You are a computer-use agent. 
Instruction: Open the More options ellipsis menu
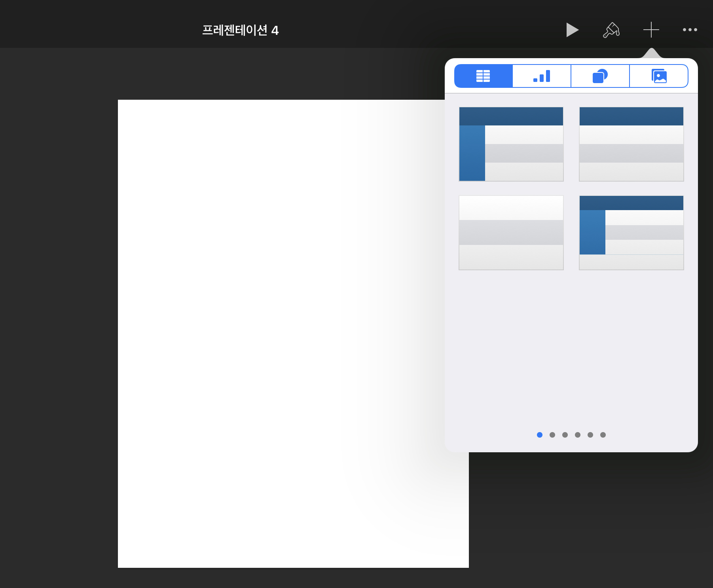690,30
